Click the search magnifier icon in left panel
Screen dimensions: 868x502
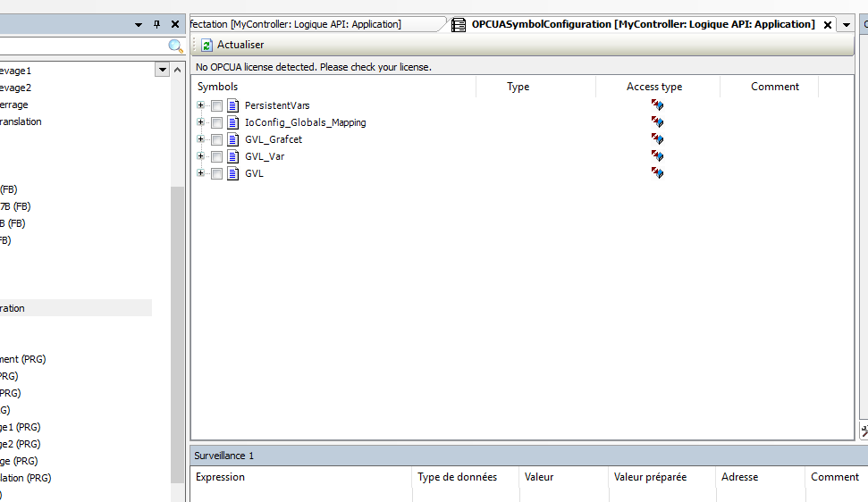click(175, 46)
